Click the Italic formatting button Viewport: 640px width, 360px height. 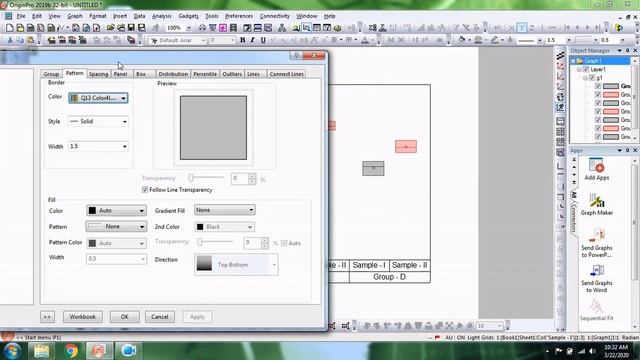tap(253, 40)
